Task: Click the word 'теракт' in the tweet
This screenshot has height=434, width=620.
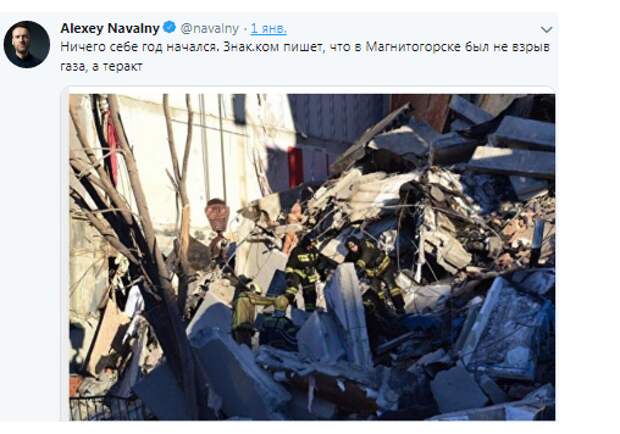Action: click(123, 66)
